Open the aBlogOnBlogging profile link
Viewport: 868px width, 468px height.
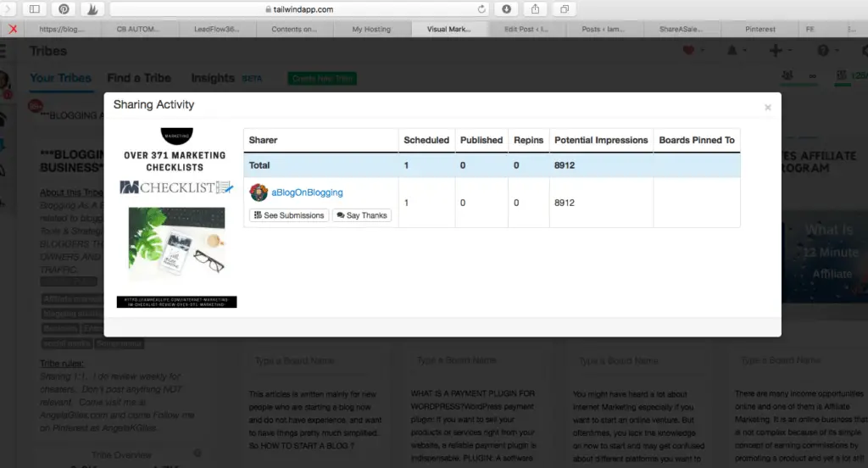pyautogui.click(x=307, y=192)
